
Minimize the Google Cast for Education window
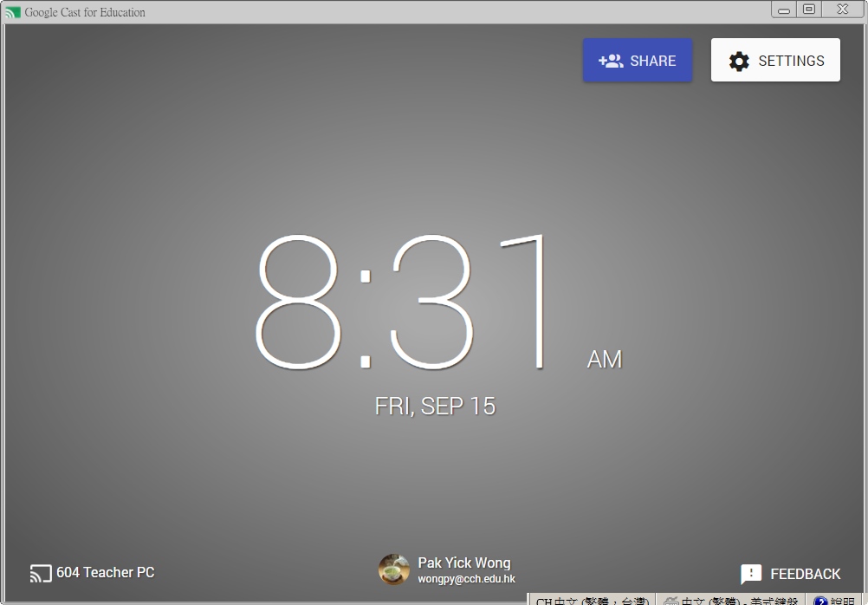784,10
